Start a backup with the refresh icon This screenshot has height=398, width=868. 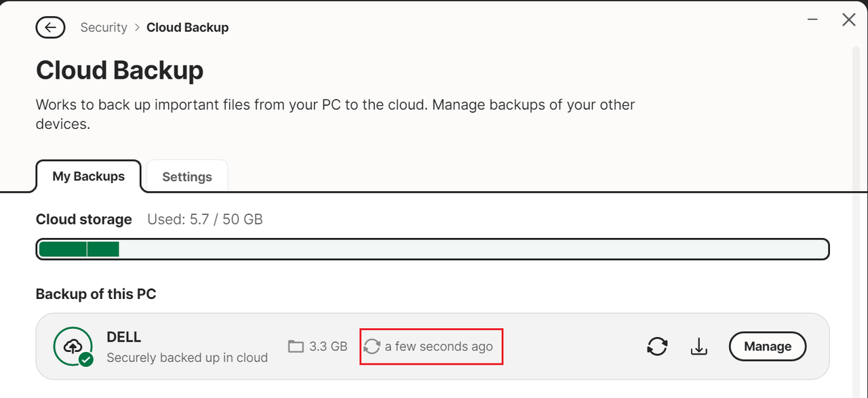pyautogui.click(x=657, y=346)
